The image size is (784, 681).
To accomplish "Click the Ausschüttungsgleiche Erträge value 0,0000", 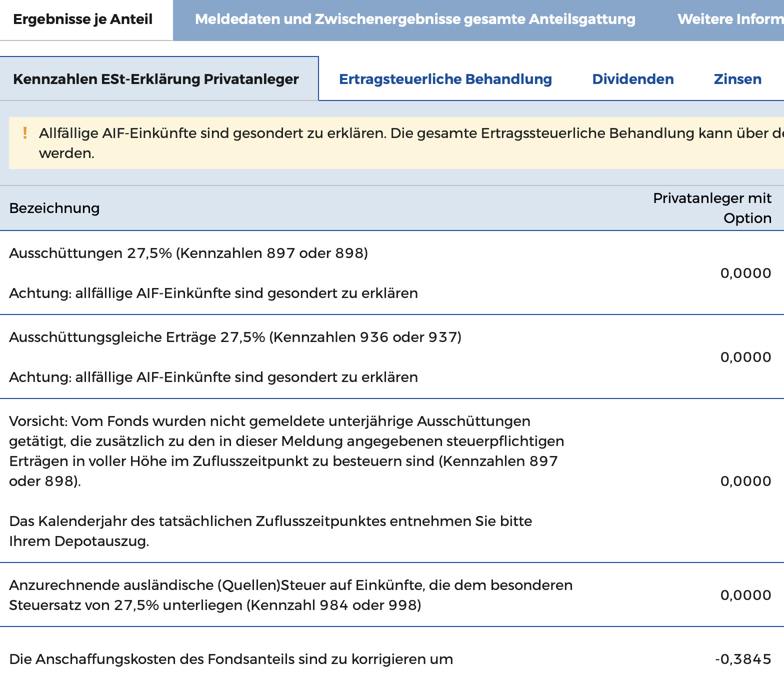I will tap(745, 357).
